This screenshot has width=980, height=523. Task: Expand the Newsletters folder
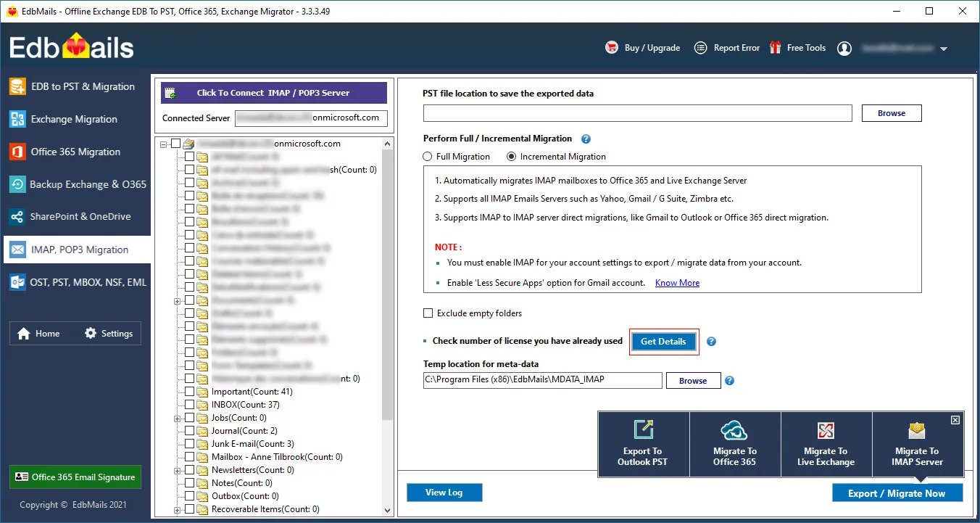pyautogui.click(x=178, y=470)
